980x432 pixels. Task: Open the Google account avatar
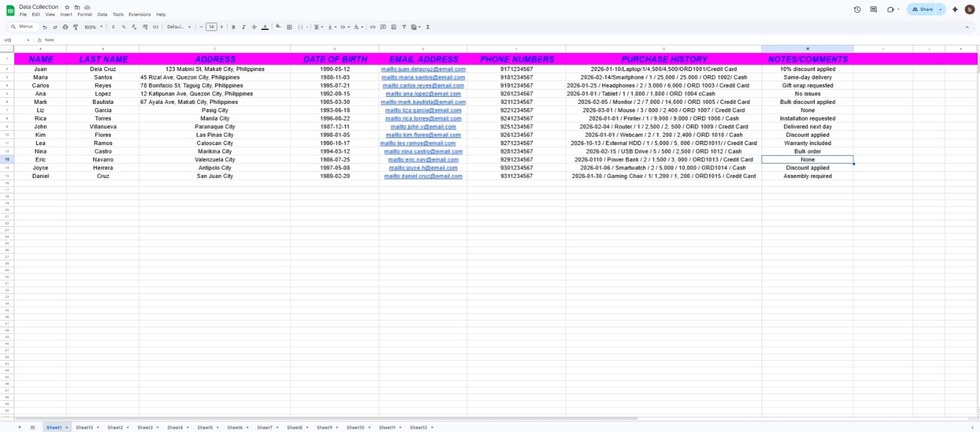(x=970, y=10)
